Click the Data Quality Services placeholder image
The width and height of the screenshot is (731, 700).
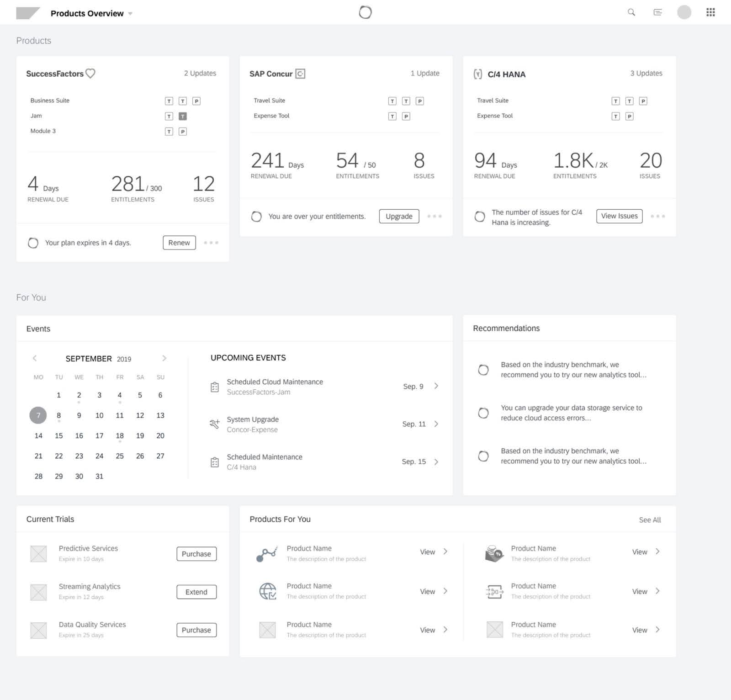click(38, 630)
